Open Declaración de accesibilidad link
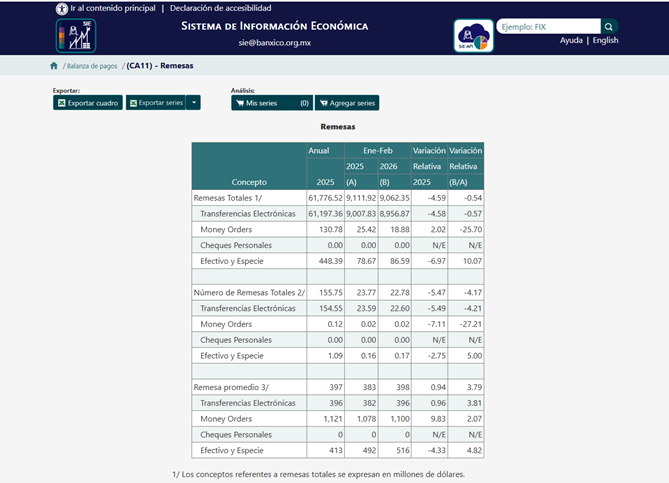 click(x=220, y=8)
